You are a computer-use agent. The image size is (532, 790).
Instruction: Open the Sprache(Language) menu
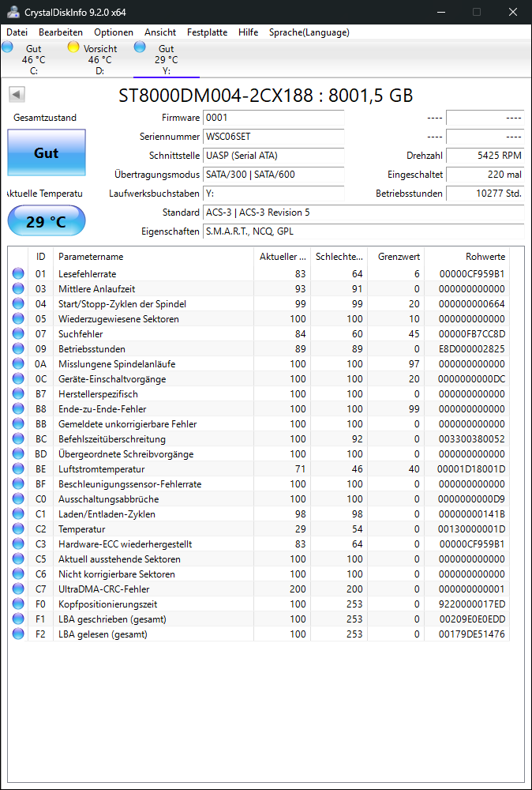click(x=309, y=32)
